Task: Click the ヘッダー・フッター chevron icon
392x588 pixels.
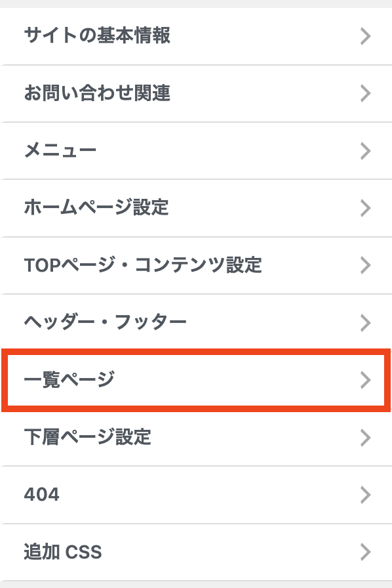Action: coord(365,322)
